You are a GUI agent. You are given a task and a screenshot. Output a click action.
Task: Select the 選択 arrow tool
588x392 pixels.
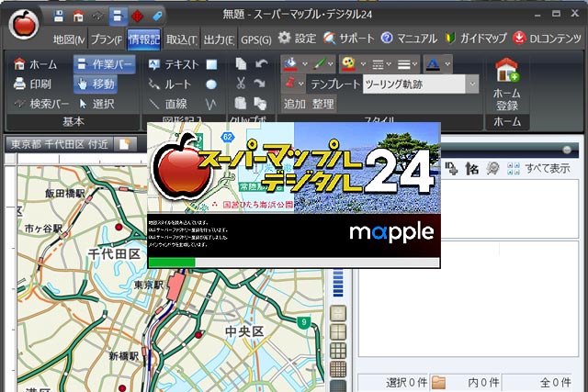(x=96, y=104)
